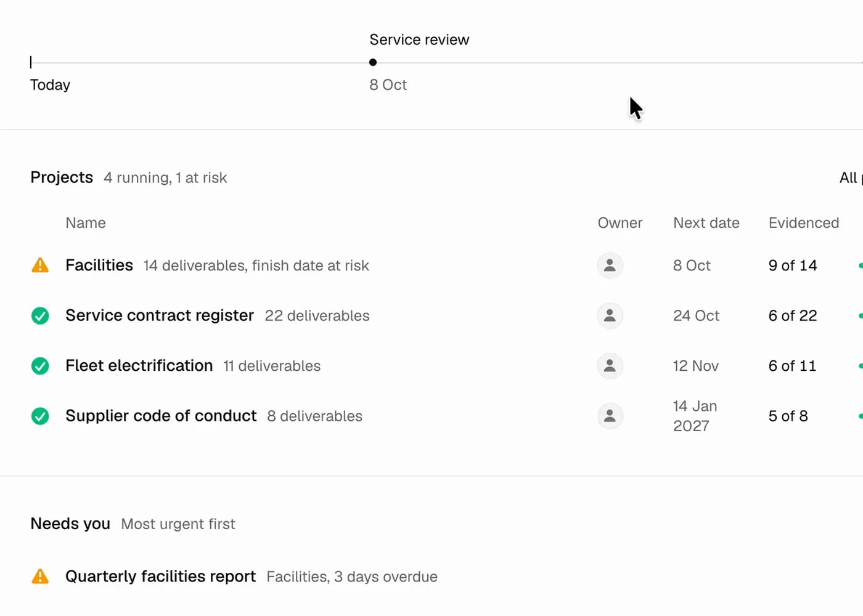The height and width of the screenshot is (616, 863).
Task: Click the Service review milestone label
Action: point(419,40)
